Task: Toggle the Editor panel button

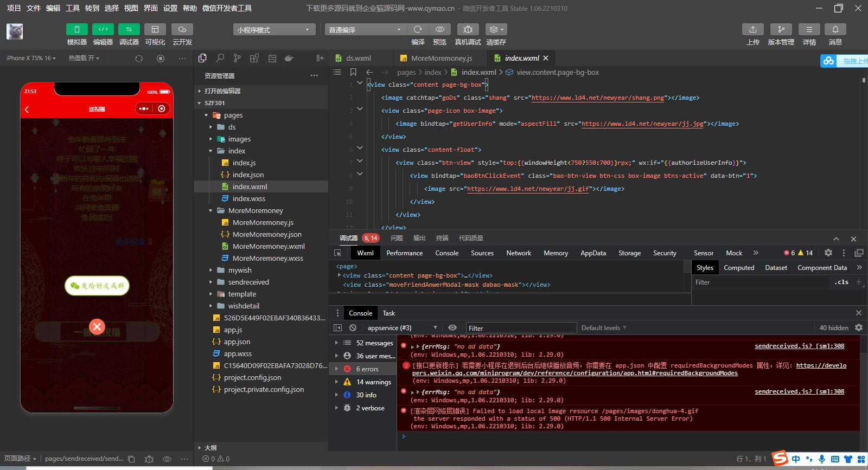Action: 103,29
